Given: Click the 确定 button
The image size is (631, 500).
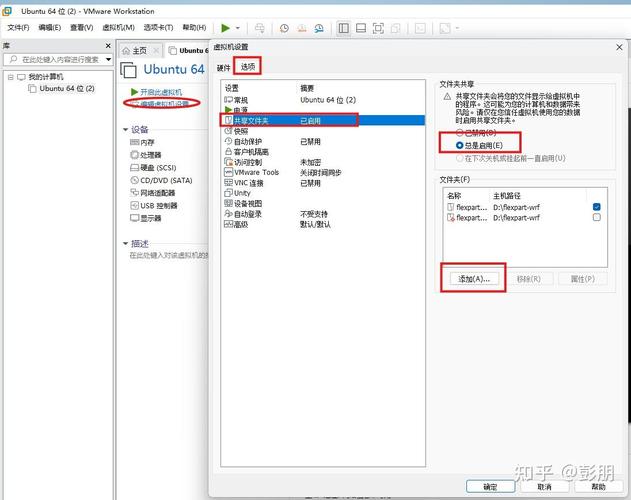Looking at the screenshot, I should [x=491, y=486].
